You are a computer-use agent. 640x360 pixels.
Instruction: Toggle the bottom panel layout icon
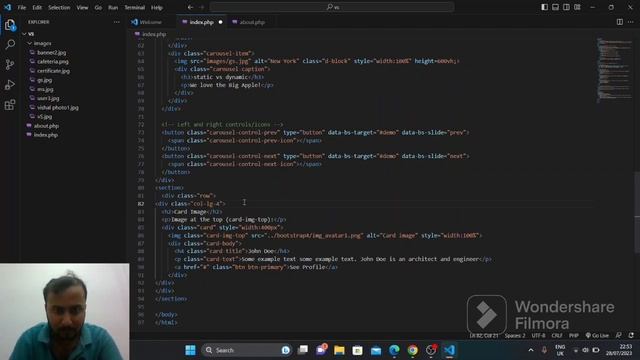tap(556, 7)
